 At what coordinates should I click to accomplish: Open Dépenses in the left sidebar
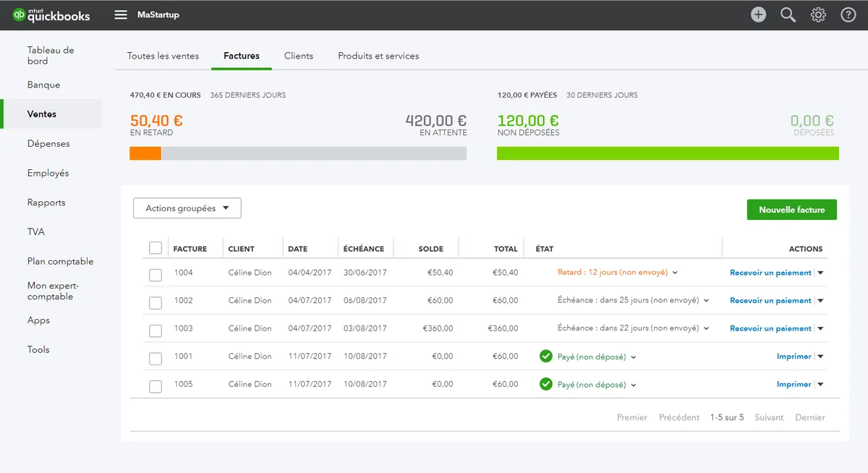point(48,143)
